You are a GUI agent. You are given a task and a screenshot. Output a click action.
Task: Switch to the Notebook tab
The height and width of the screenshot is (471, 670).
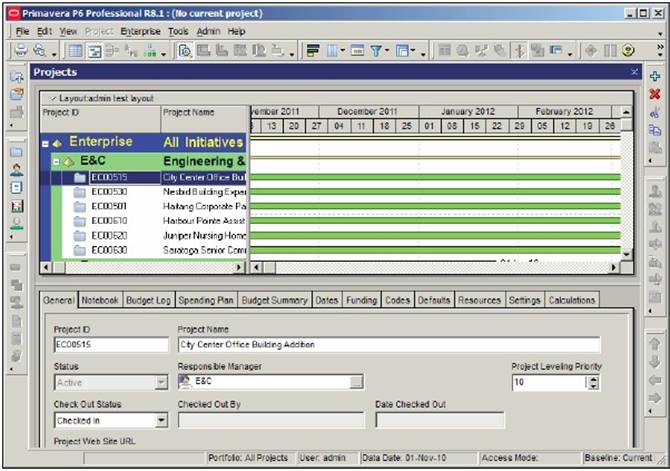tap(100, 300)
